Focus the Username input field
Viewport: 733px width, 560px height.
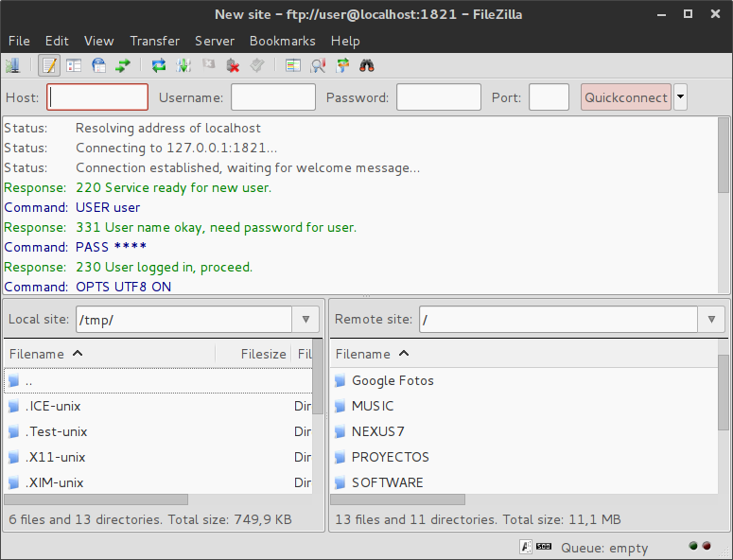[x=273, y=97]
